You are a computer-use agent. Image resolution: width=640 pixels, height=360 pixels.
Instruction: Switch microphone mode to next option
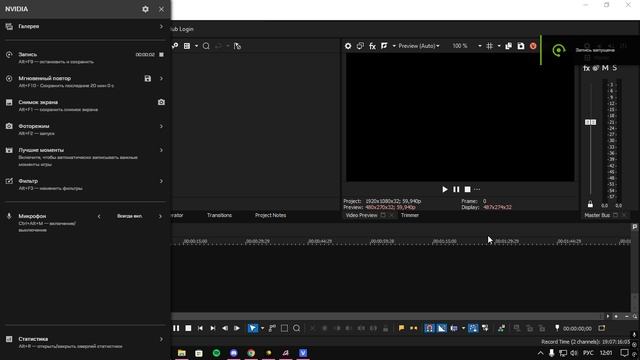coord(160,216)
